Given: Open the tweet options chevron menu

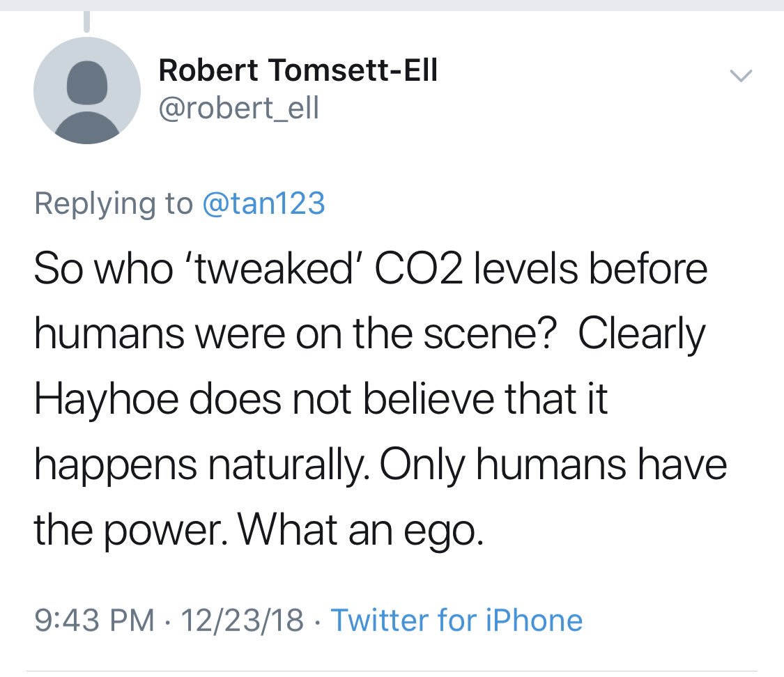Looking at the screenshot, I should pyautogui.click(x=741, y=74).
